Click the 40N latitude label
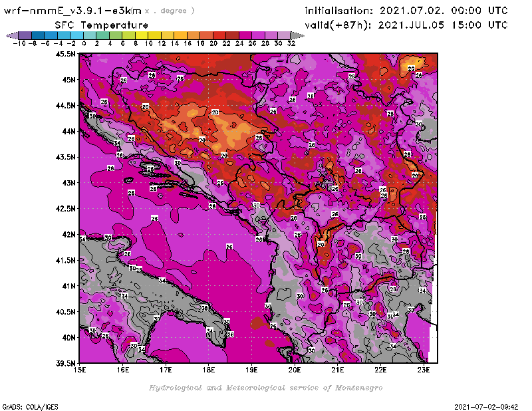This screenshot has width=532, height=411. pos(68,338)
